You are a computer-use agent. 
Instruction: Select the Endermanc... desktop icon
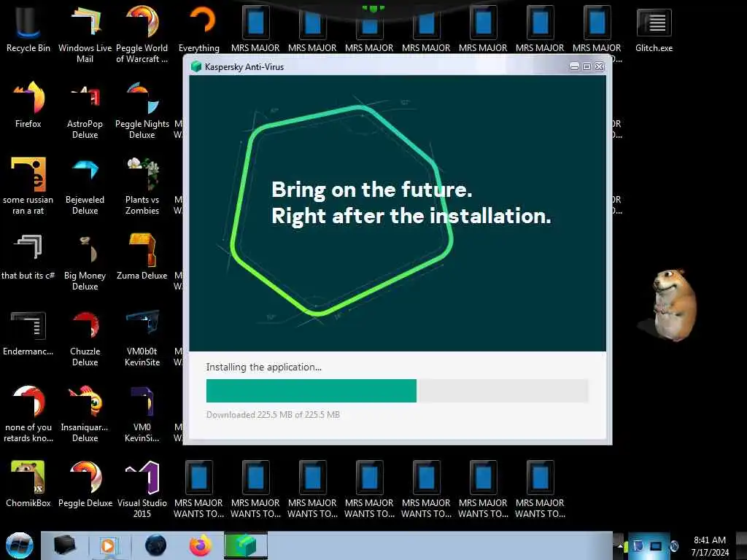(28, 332)
